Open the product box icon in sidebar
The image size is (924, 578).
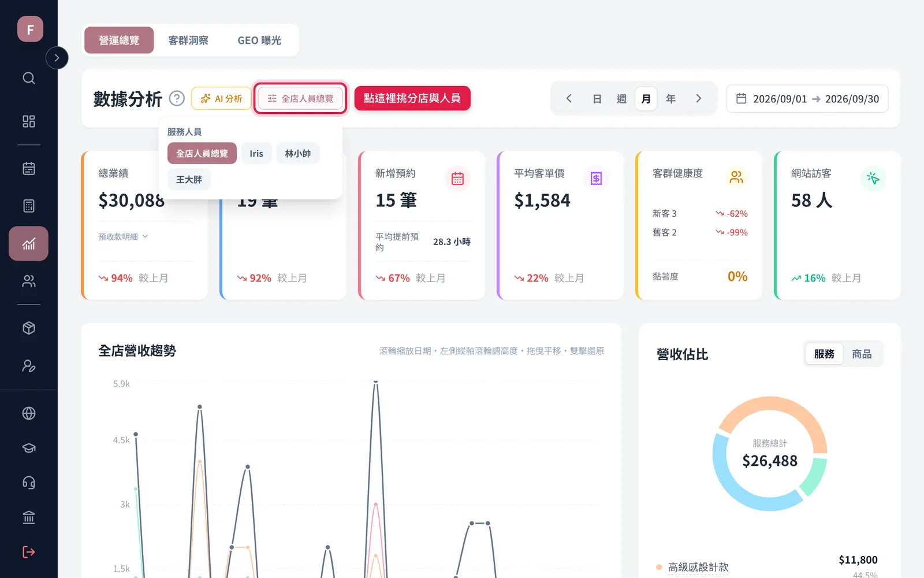(x=29, y=328)
